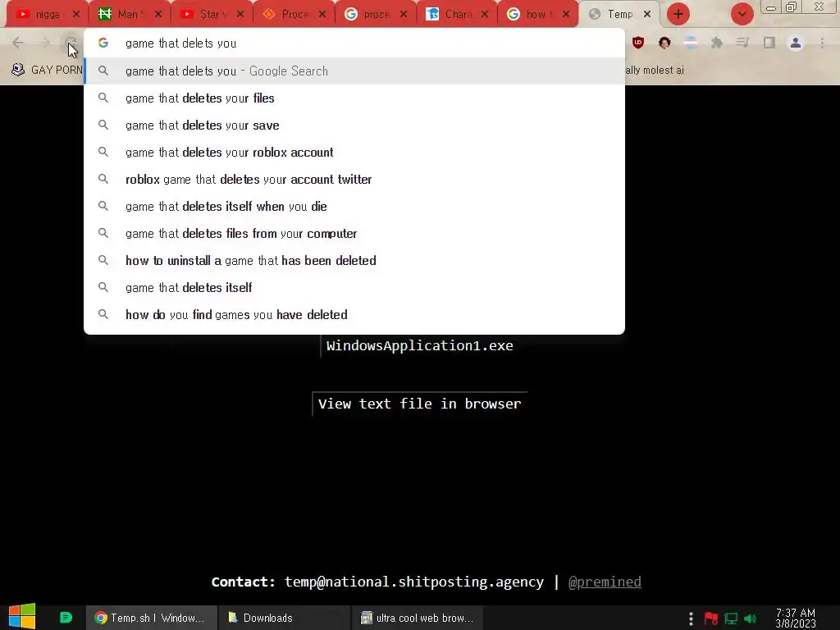Click the red flag icon in the tray

click(x=711, y=619)
